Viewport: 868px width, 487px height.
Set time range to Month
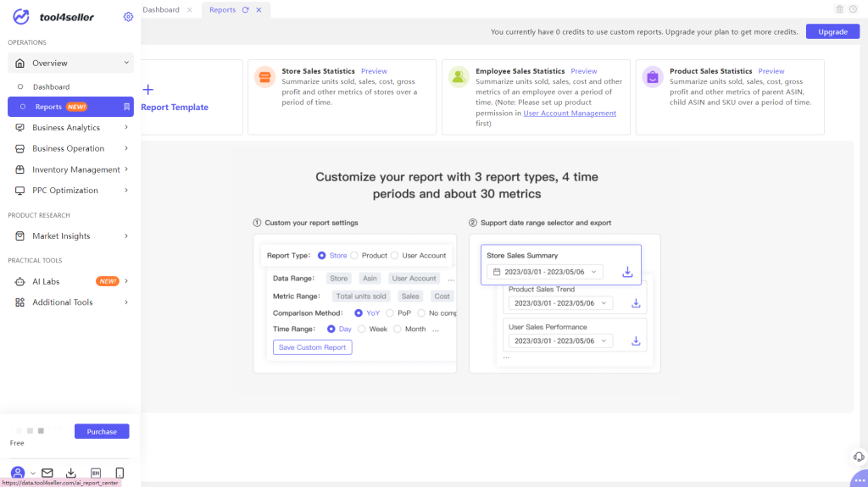398,329
